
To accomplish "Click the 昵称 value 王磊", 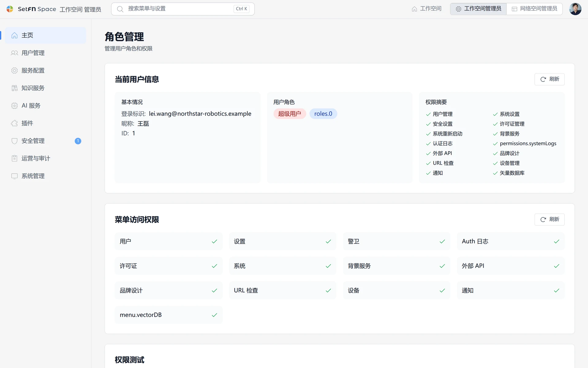I will pos(143,124).
